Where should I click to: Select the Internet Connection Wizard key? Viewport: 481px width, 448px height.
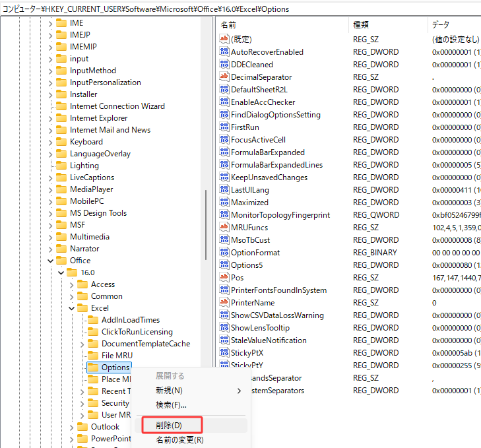pos(117,106)
